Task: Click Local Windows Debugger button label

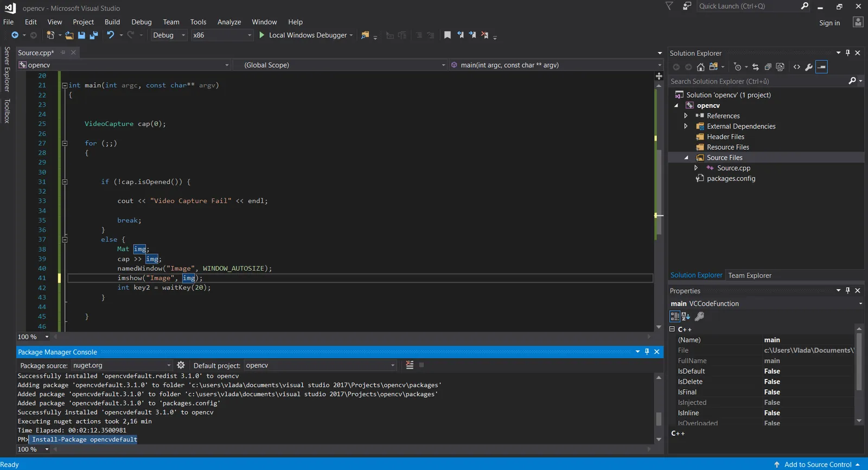Action: pos(308,35)
